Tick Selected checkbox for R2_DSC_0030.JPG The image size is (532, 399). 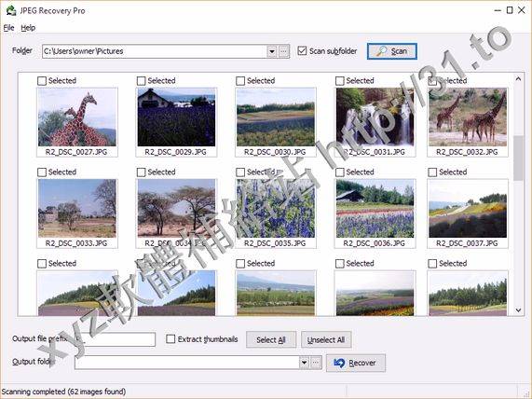(x=240, y=81)
